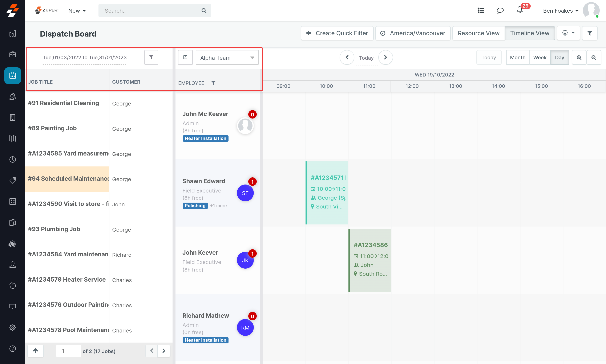Click the employee column filter icon

pos(213,83)
